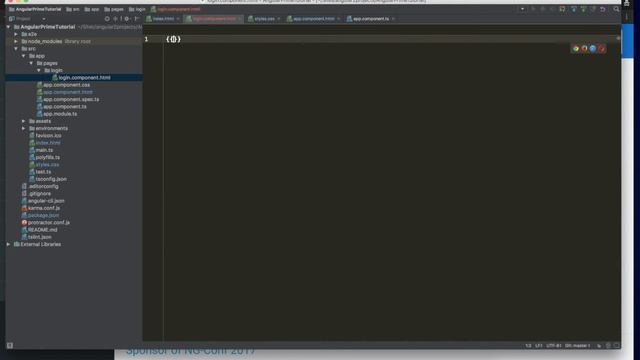Viewport: 640px width, 360px height.
Task: Expand the e2e folder
Action: click(x=16, y=34)
